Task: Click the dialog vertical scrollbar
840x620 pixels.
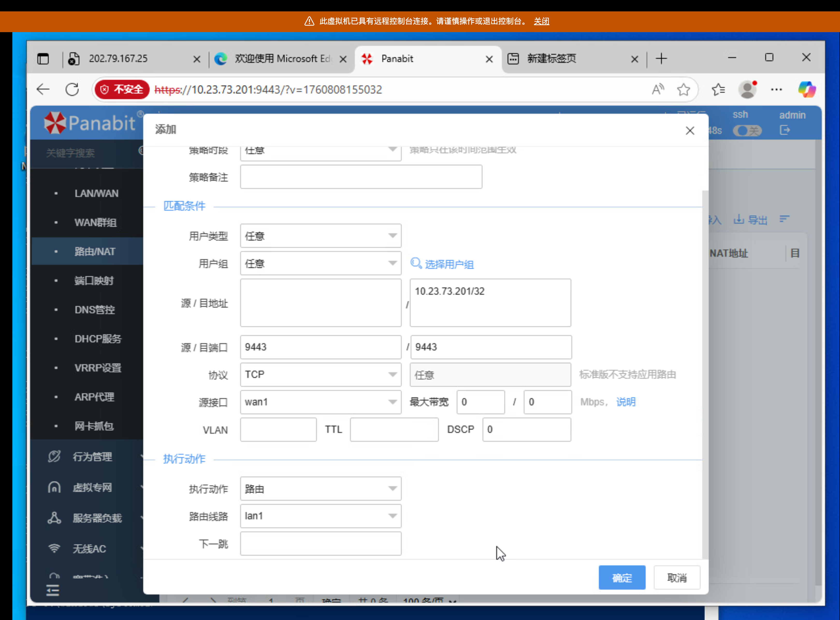Action: 705,375
